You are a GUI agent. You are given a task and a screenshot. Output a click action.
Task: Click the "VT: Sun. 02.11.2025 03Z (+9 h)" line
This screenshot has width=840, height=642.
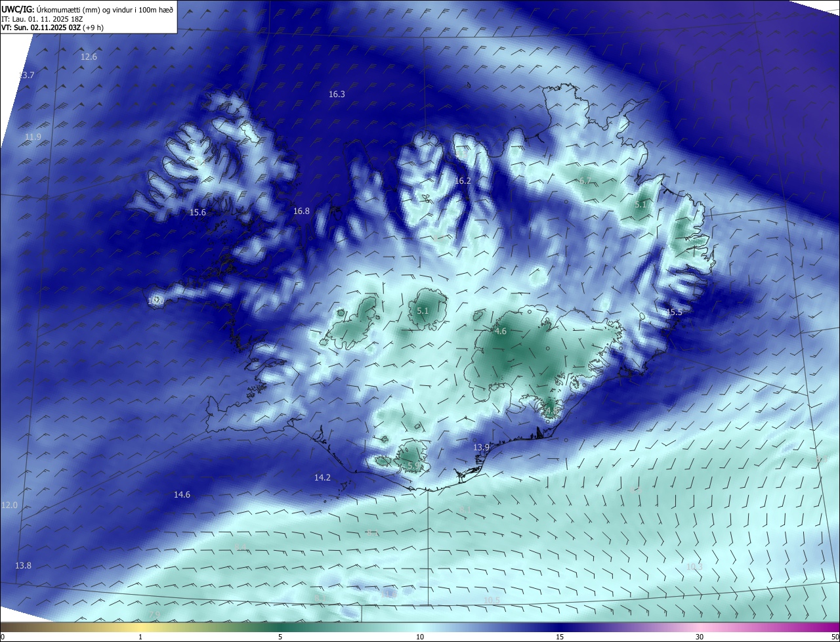[x=52, y=28]
